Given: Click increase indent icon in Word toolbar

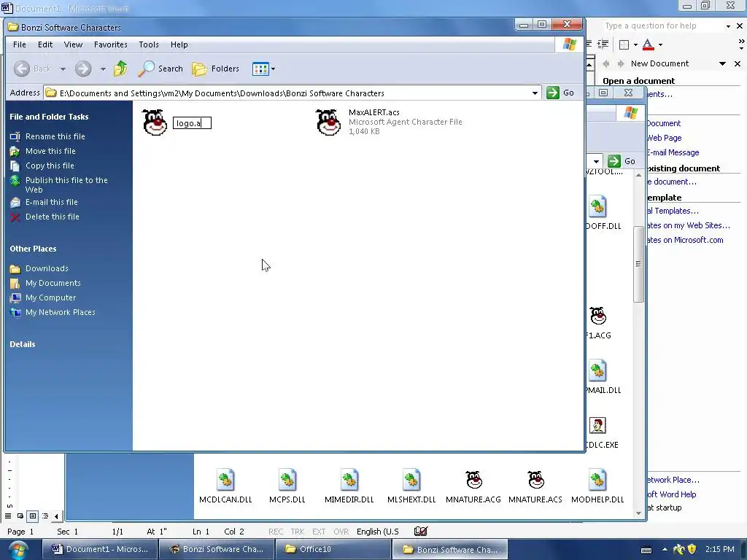Looking at the screenshot, I should 603,44.
